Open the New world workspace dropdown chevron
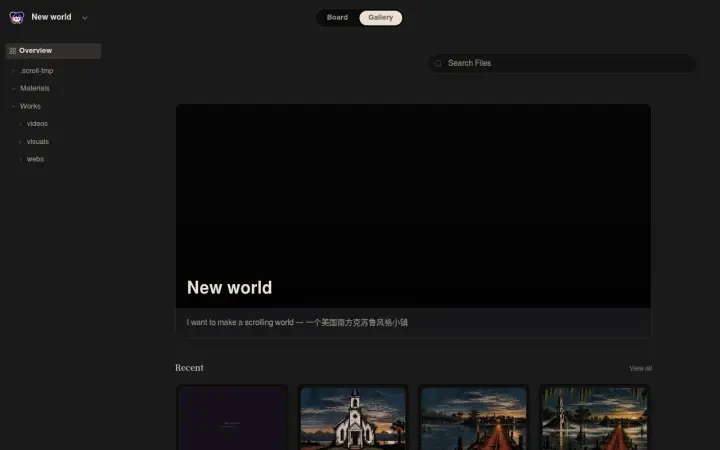This screenshot has width=720, height=450. click(x=85, y=18)
